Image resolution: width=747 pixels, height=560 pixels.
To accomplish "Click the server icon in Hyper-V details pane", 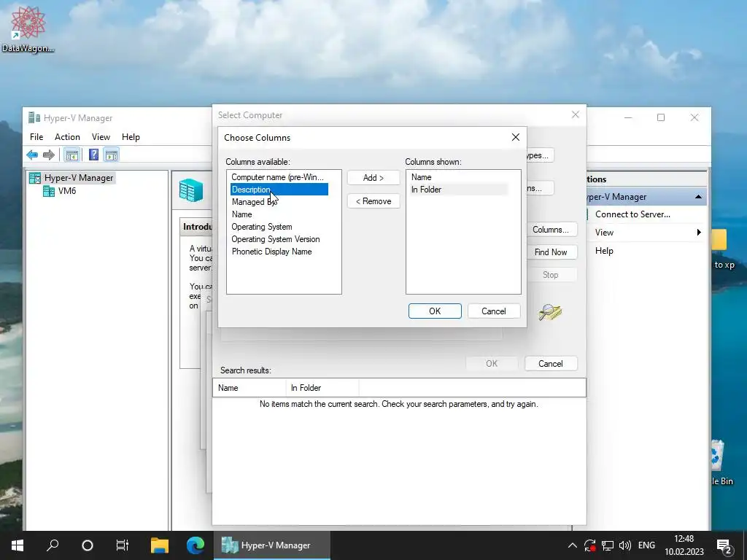I will 192,190.
